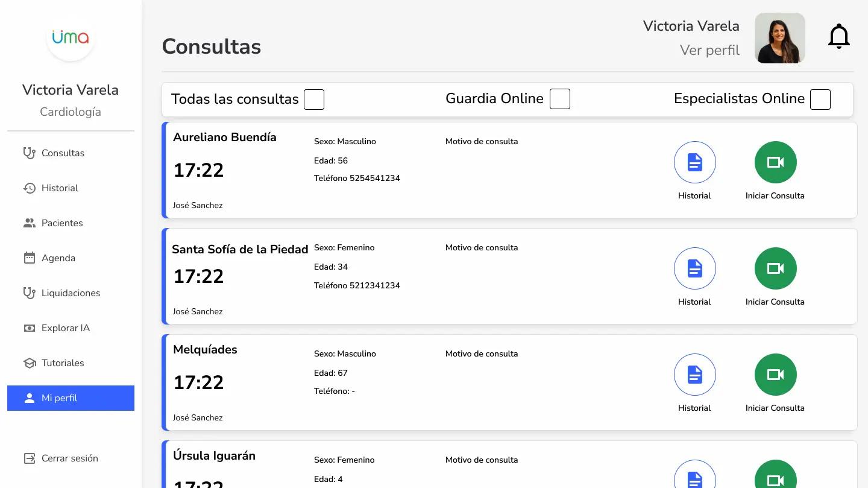Click the clock icon next to Historial
This screenshot has height=488, width=868.
point(28,188)
